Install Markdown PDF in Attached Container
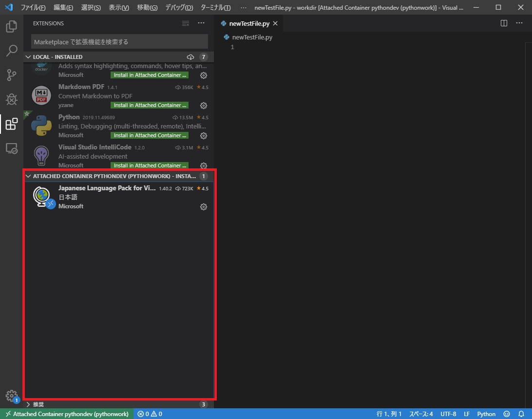 150,105
